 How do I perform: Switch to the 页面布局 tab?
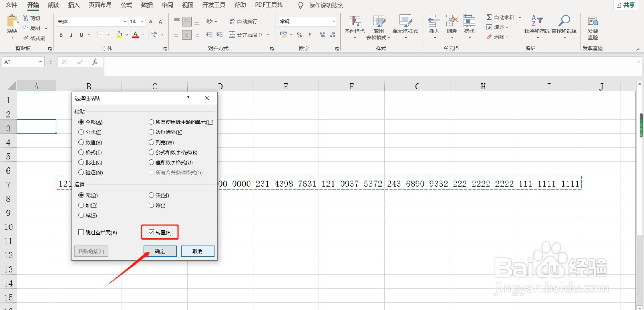[100, 5]
